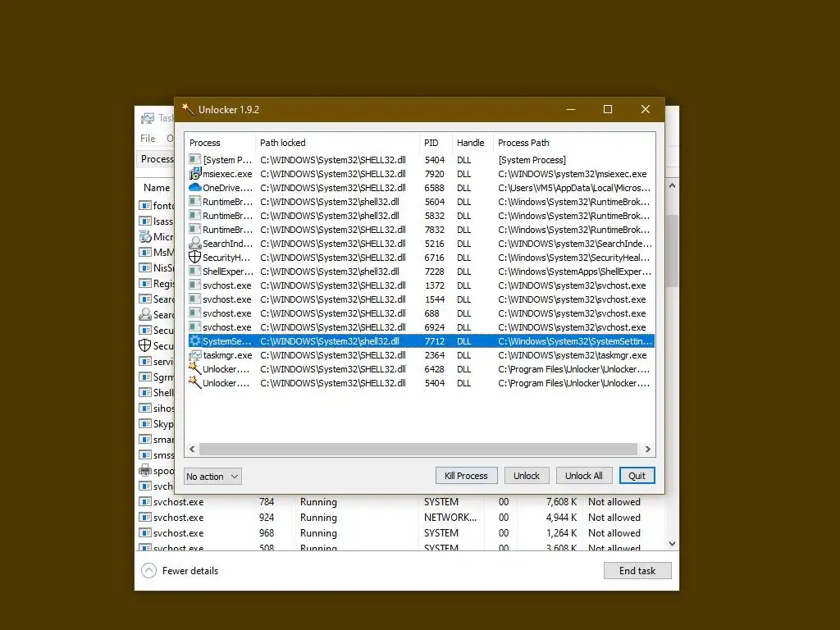Click Running status of svchost.exe PID 968
840x630 pixels.
click(x=318, y=532)
